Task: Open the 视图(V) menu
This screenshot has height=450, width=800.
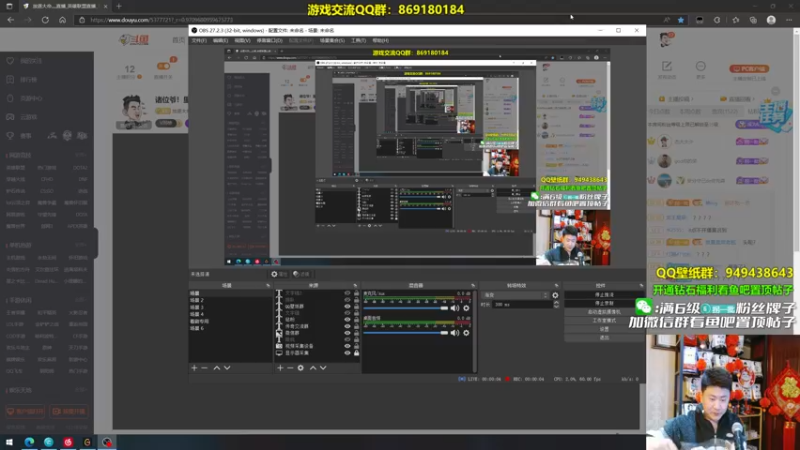Action: 242,40
